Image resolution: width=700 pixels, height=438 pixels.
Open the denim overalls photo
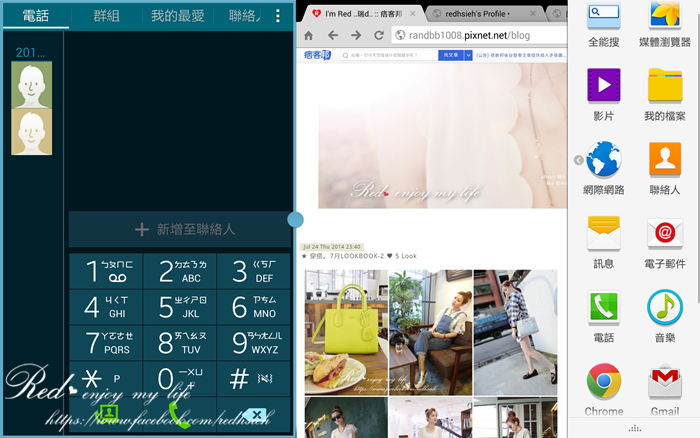(430, 333)
